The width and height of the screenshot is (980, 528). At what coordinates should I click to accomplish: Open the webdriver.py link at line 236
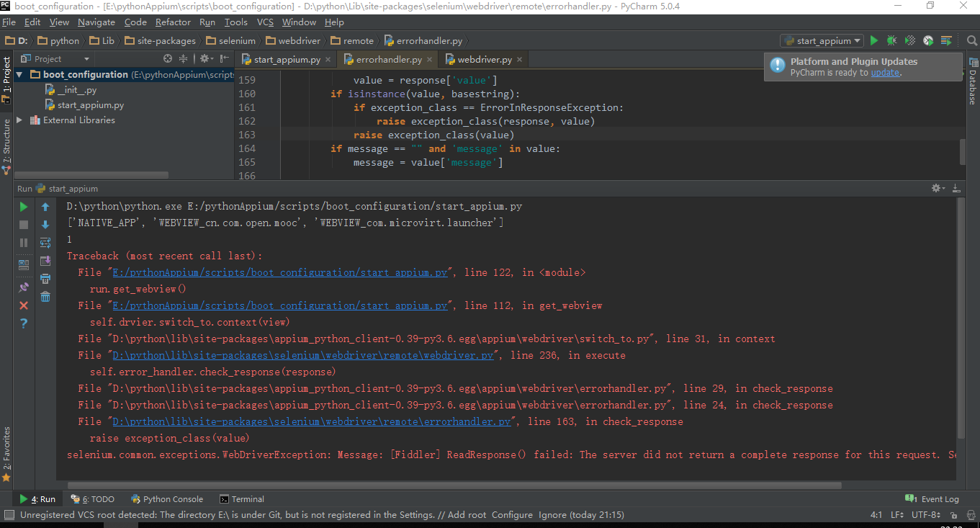coord(303,355)
